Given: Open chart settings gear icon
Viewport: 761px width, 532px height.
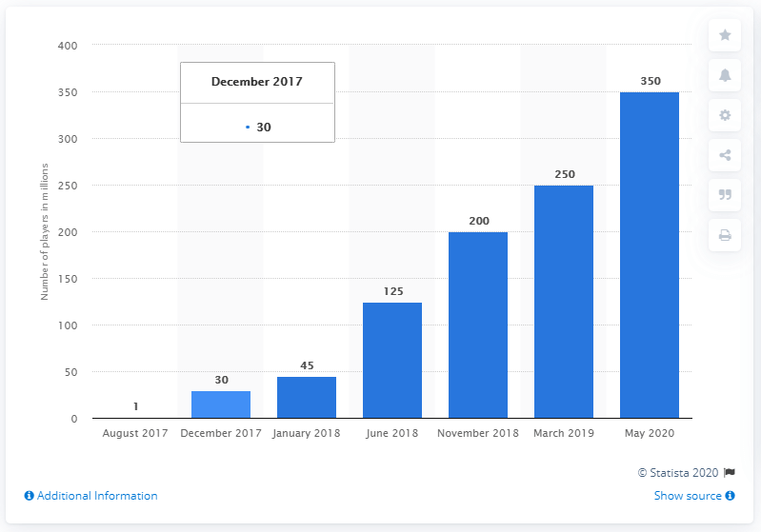Looking at the screenshot, I should click(725, 115).
